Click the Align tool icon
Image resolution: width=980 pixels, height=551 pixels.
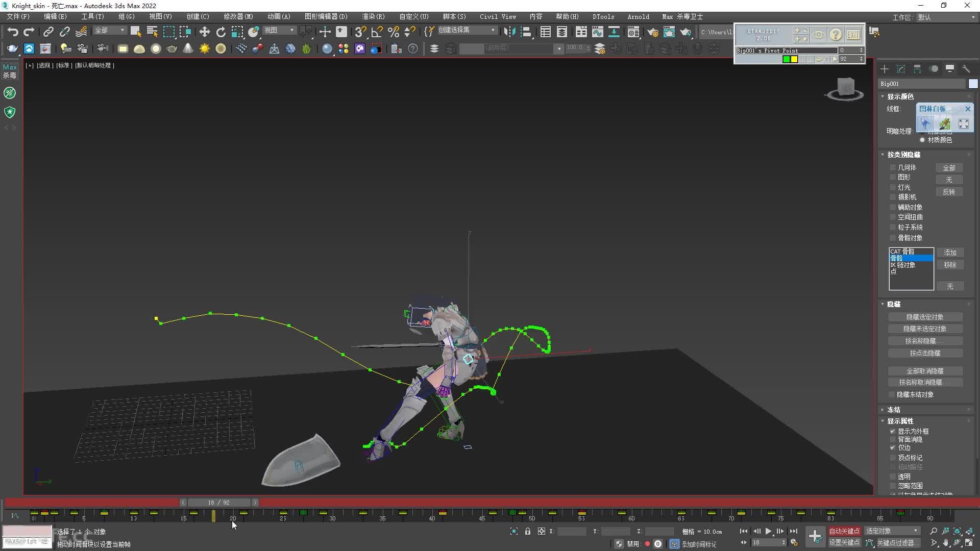click(526, 32)
